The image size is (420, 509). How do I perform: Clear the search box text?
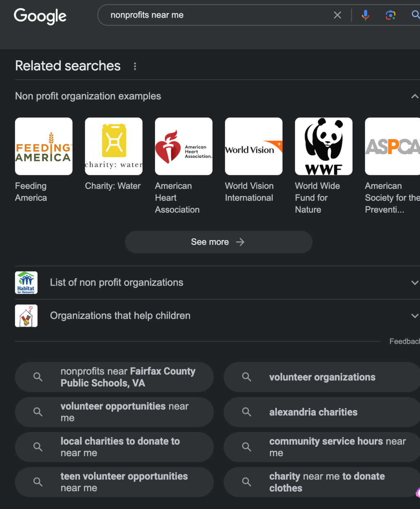(x=337, y=15)
